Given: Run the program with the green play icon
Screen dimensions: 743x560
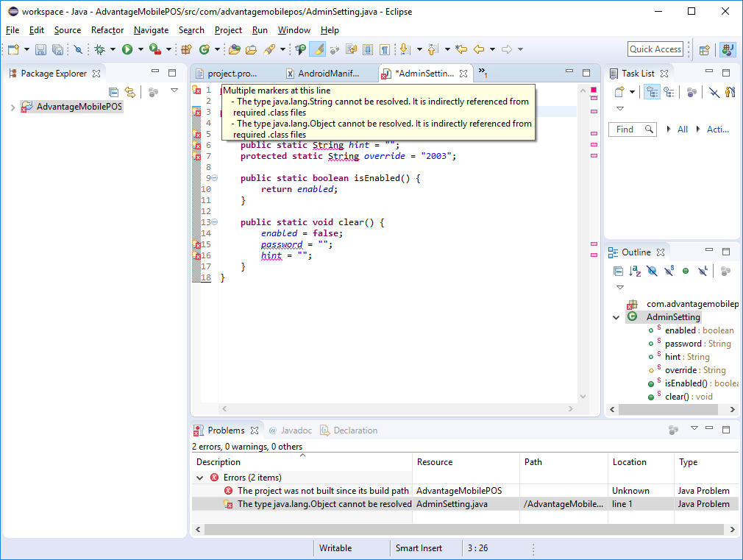Looking at the screenshot, I should click(127, 49).
